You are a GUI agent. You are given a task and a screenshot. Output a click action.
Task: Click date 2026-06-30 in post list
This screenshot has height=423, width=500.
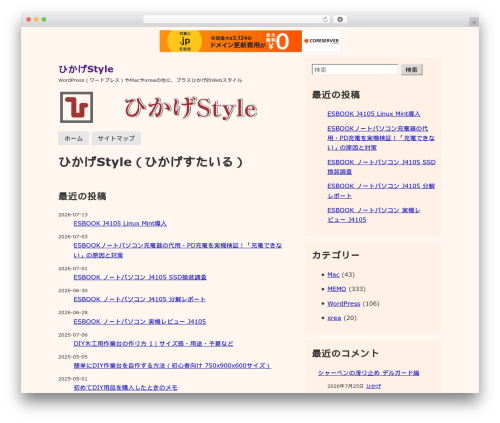pyautogui.click(x=73, y=291)
